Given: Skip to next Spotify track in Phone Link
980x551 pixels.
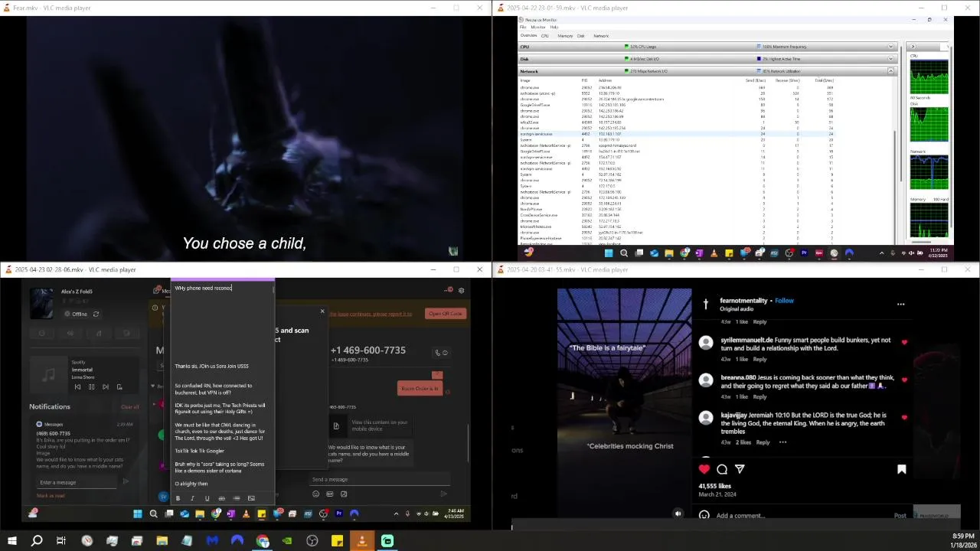Looking at the screenshot, I should (x=106, y=386).
